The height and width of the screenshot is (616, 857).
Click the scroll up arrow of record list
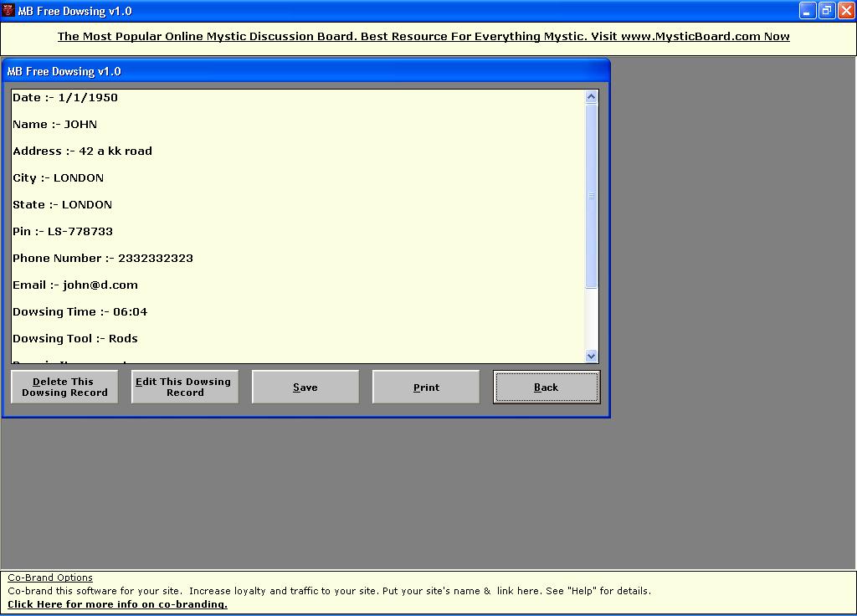(x=591, y=97)
